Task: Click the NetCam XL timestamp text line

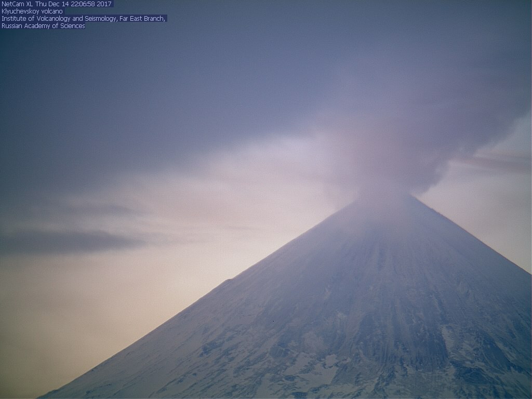Action: 57,4
